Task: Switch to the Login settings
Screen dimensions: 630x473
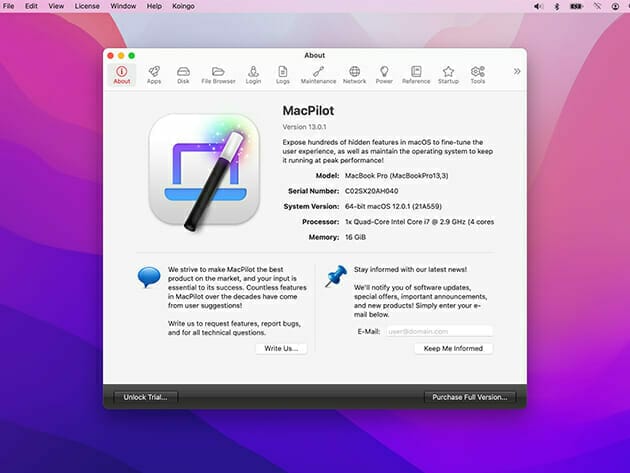Action: coord(254,75)
